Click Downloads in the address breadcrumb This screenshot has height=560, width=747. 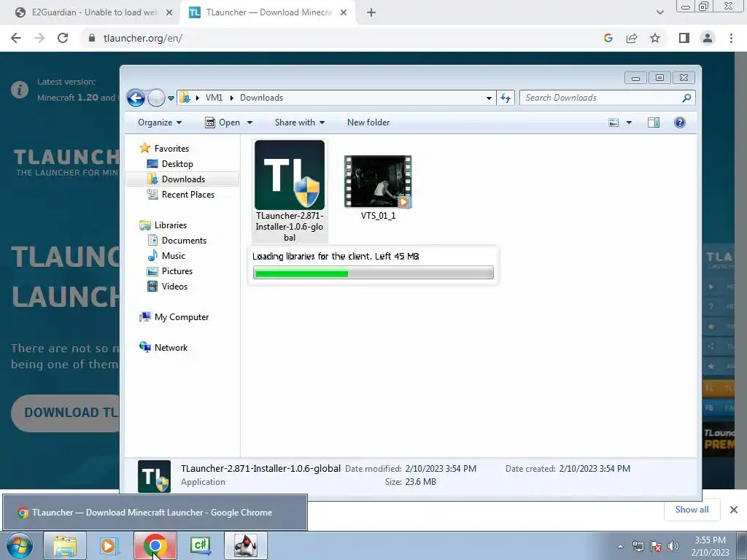point(262,98)
